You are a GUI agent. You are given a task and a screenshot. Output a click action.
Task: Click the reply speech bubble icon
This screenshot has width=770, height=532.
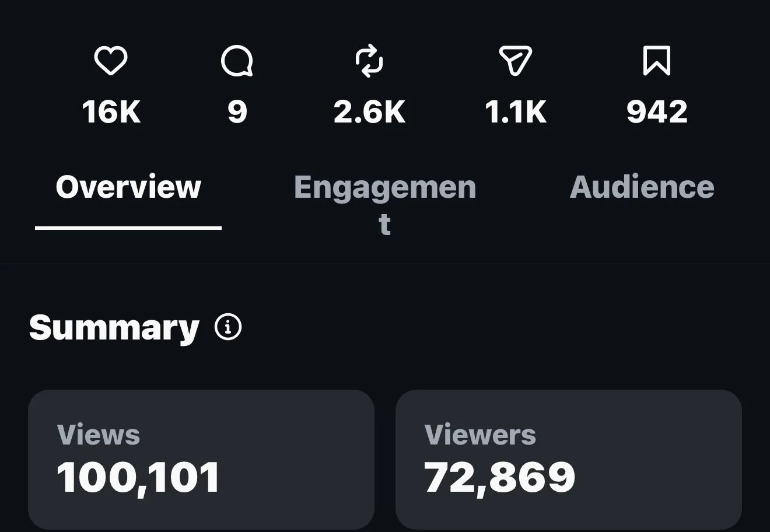click(237, 61)
